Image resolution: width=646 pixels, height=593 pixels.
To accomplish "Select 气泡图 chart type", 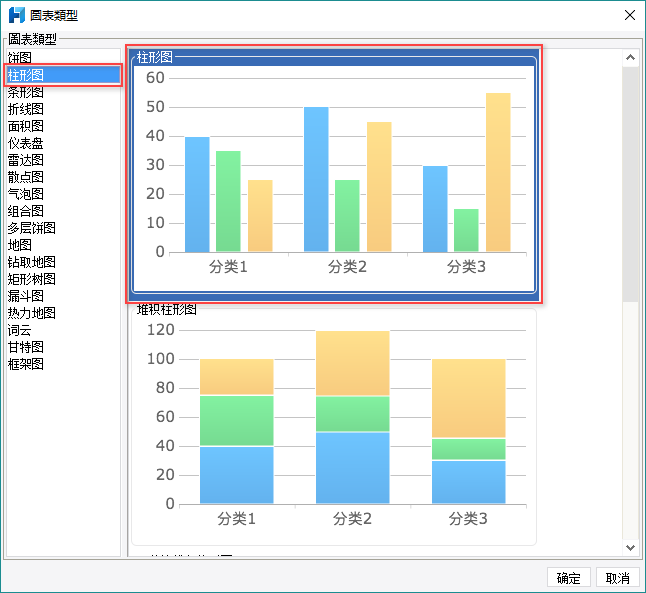I will 63,194.
